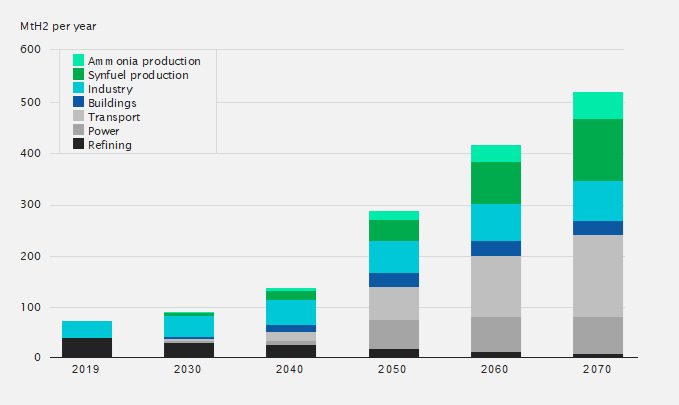Select the Ammonia segment atop the 2070 bar
This screenshot has height=405, width=679.
598,105
